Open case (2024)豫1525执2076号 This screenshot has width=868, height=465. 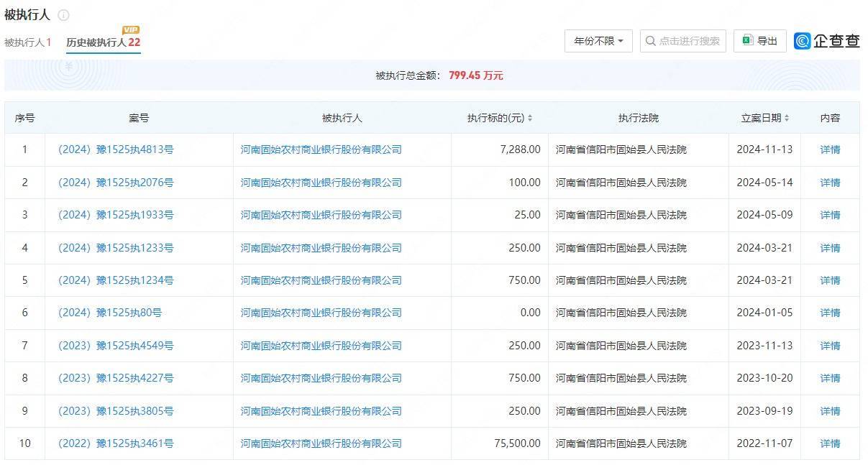coord(116,183)
